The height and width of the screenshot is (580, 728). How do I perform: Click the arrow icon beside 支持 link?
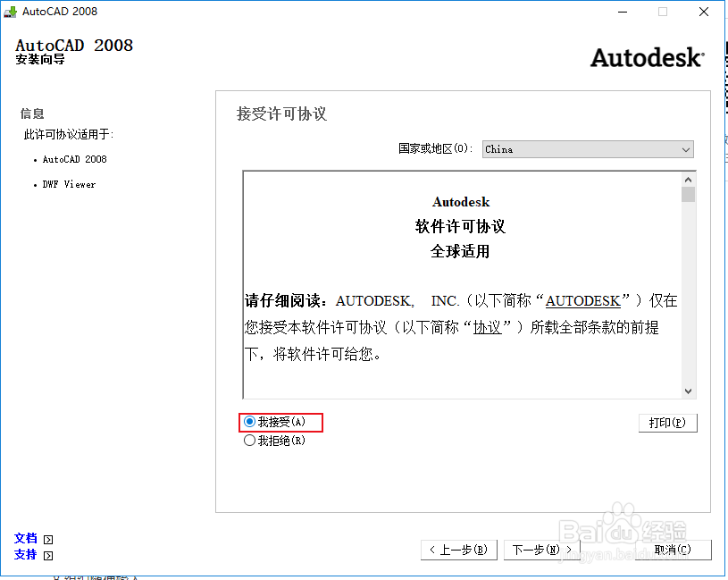46,555
